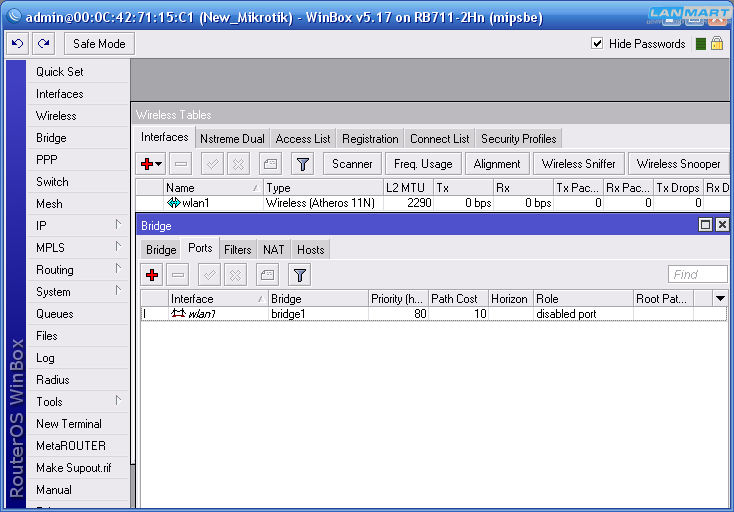Expand the IP submenu
Screen dimensions: 734x512
(78, 226)
